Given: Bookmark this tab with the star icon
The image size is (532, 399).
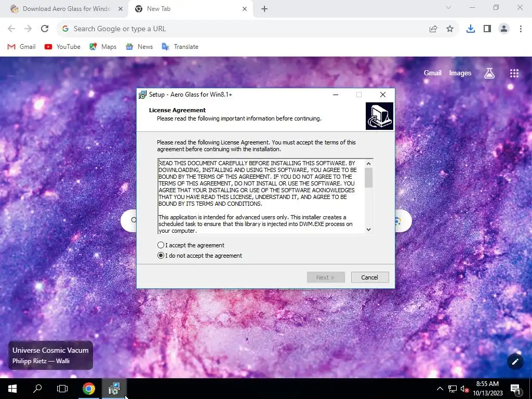Looking at the screenshot, I should point(450,29).
